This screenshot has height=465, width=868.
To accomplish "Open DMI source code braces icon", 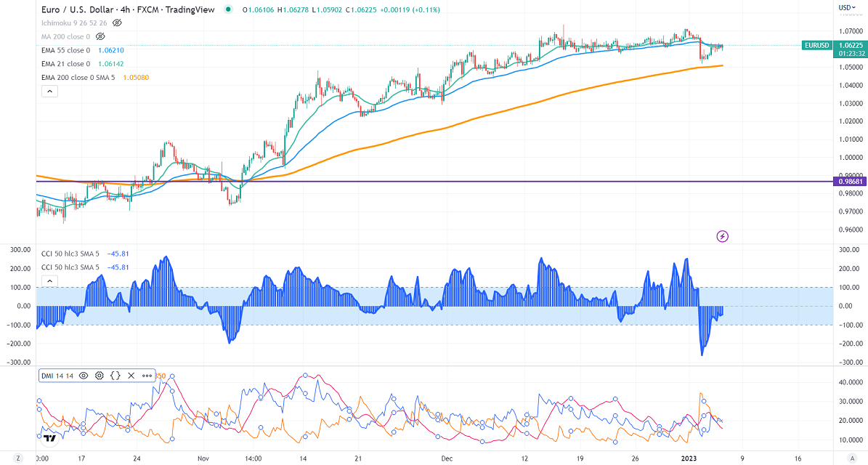I will pyautogui.click(x=115, y=376).
